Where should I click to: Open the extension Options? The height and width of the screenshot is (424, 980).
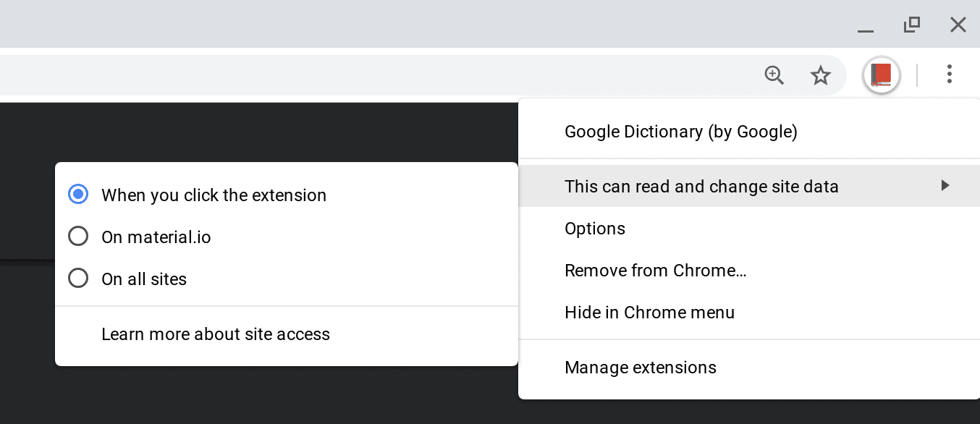[595, 228]
